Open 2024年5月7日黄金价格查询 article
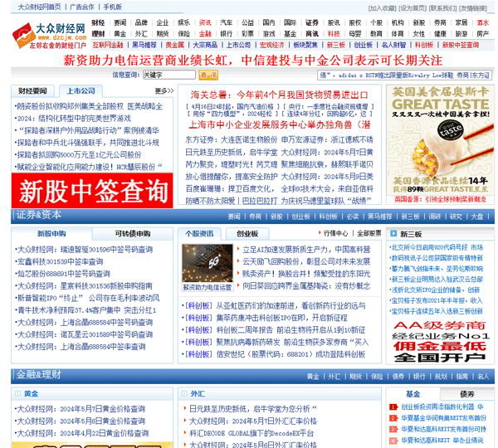This screenshot has height=448, width=498. tap(81, 409)
